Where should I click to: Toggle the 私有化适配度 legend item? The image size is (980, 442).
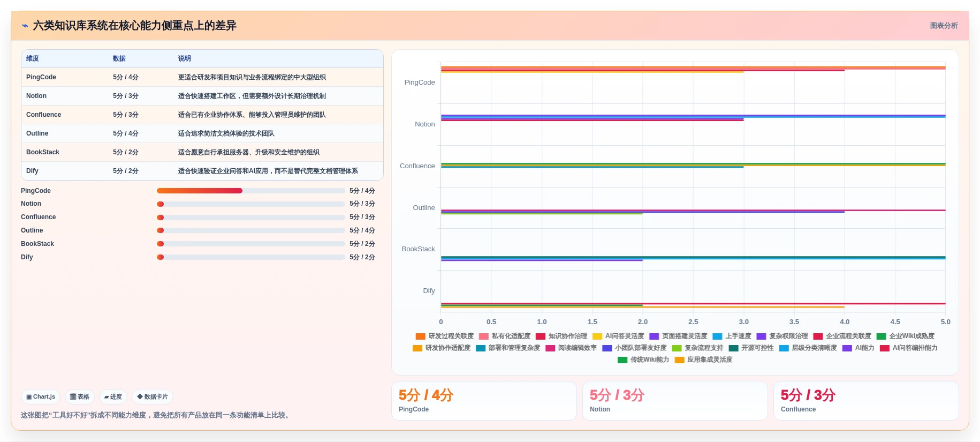pos(505,336)
